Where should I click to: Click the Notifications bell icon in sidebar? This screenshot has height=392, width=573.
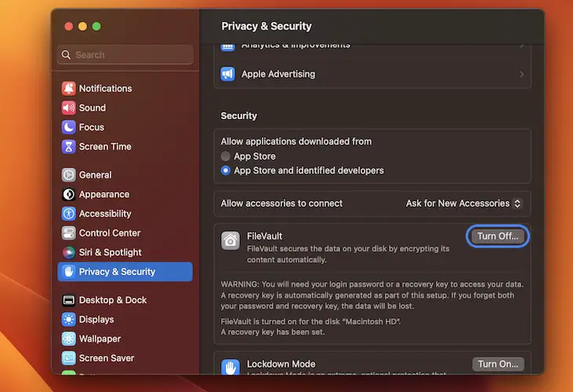69,89
